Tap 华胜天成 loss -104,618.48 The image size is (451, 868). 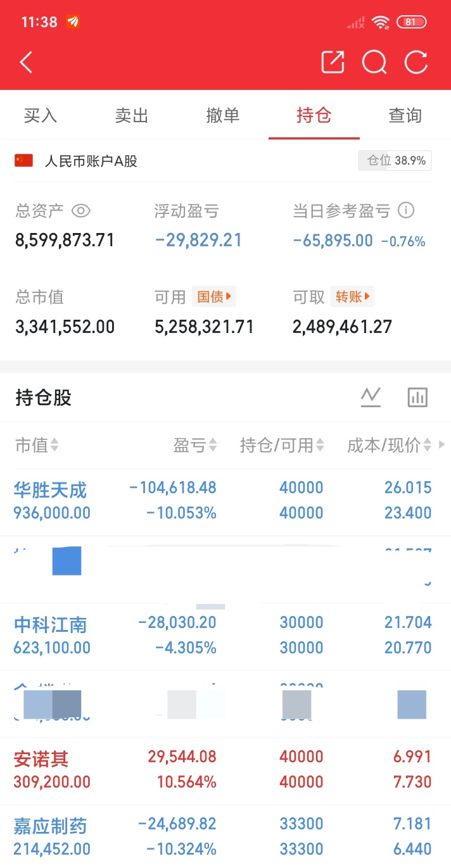coord(173,487)
